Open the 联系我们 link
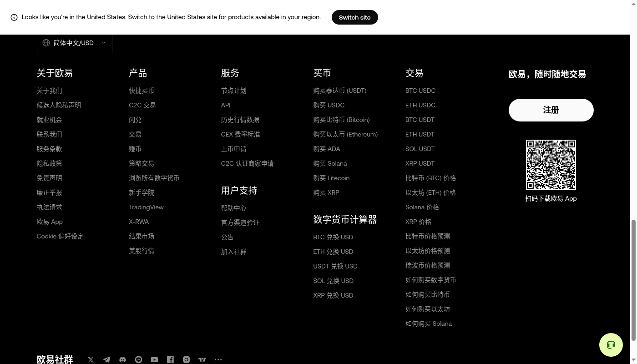Screen dimensions: 637x364 (50, 134)
